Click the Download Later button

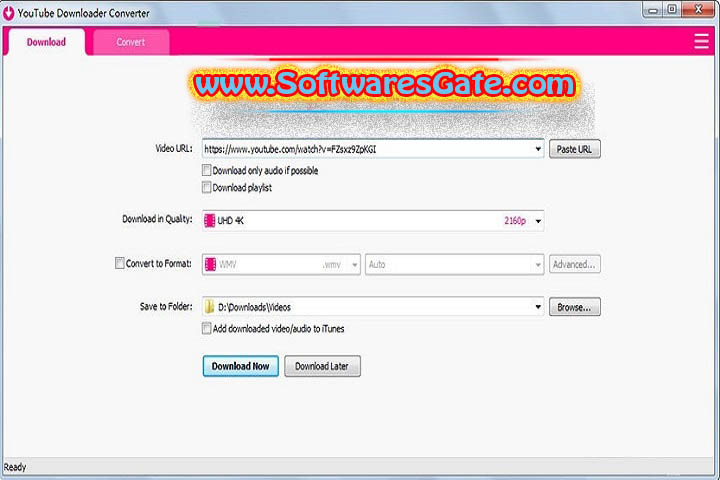[x=322, y=366]
